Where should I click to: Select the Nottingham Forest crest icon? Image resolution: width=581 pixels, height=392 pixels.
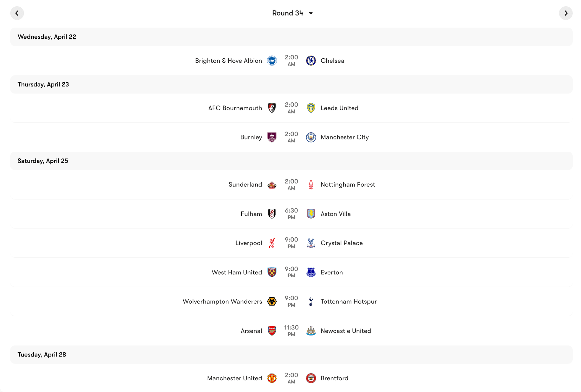pyautogui.click(x=311, y=184)
